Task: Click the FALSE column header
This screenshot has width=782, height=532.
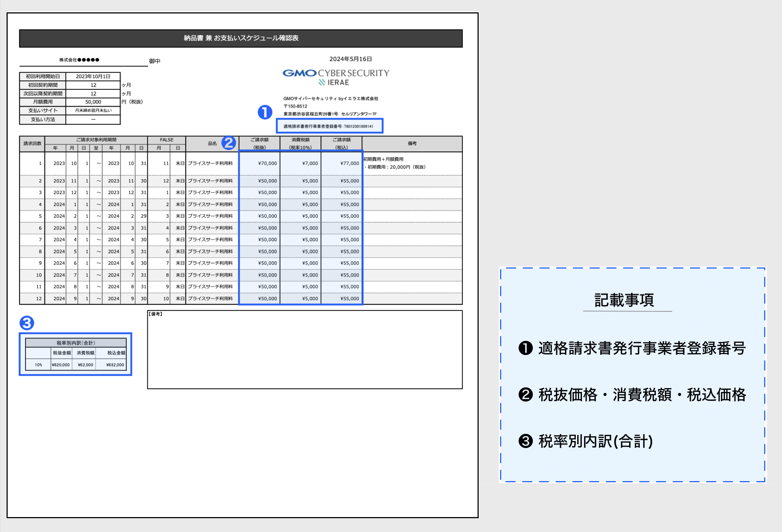Action: tap(167, 140)
